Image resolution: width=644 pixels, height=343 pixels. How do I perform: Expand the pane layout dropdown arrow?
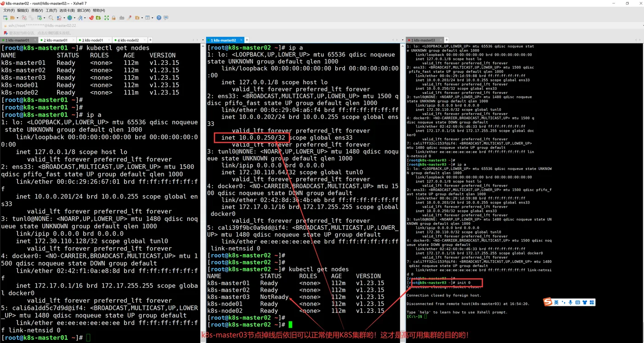point(152,17)
